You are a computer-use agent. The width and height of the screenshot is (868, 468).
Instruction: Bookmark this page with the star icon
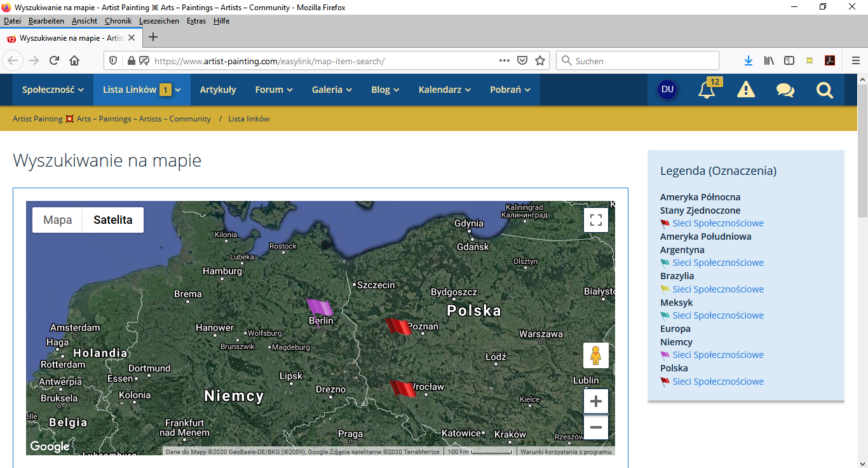pos(540,61)
